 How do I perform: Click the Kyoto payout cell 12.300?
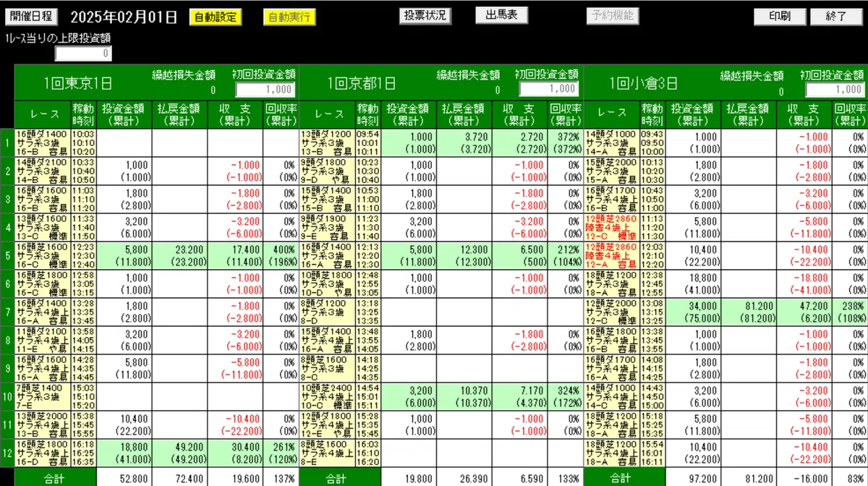464,255
